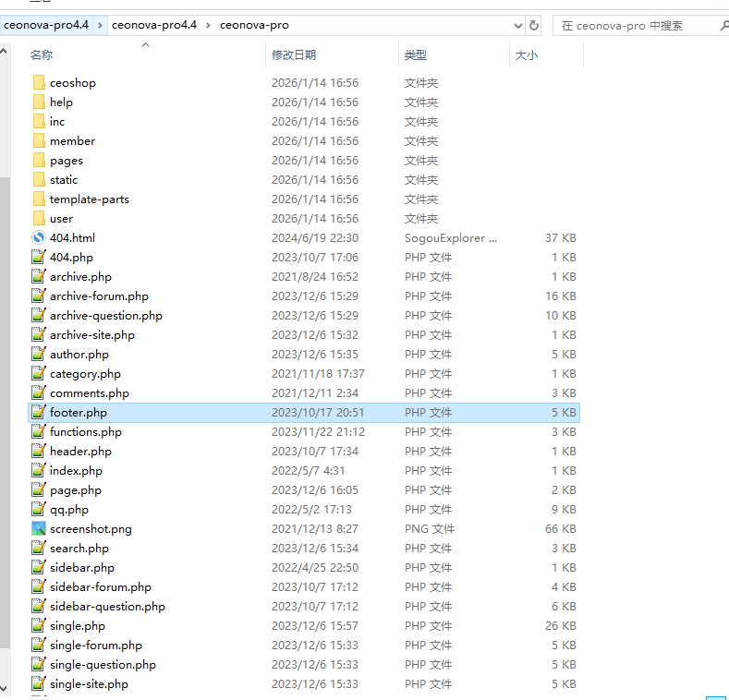Select the single-question.php file name
The width and height of the screenshot is (729, 700).
click(x=103, y=665)
